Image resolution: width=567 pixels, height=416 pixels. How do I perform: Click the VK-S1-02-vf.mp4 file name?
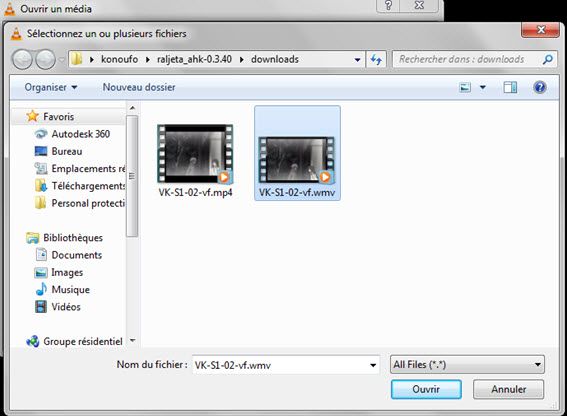(195, 192)
